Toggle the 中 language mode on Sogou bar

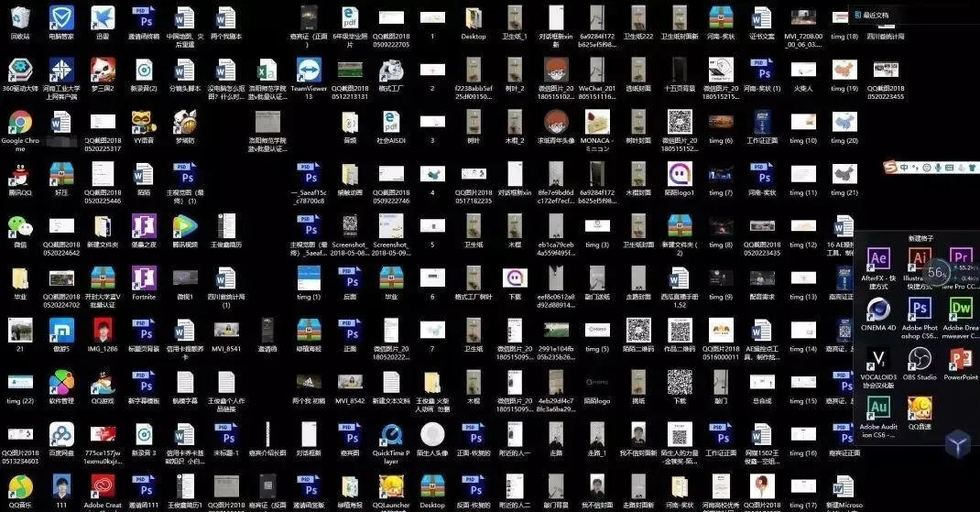904,167
